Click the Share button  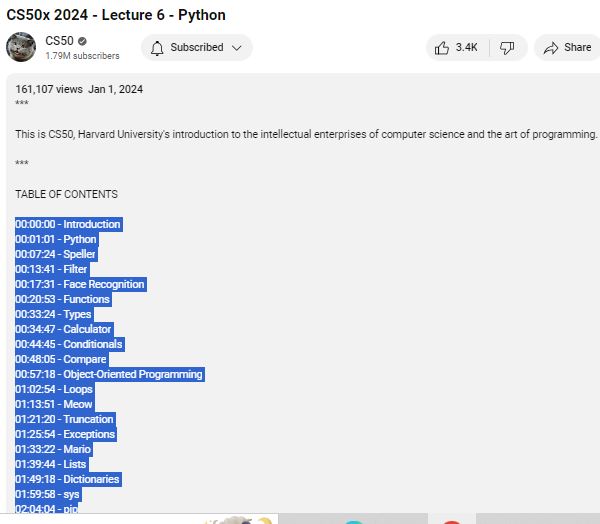coord(567,48)
